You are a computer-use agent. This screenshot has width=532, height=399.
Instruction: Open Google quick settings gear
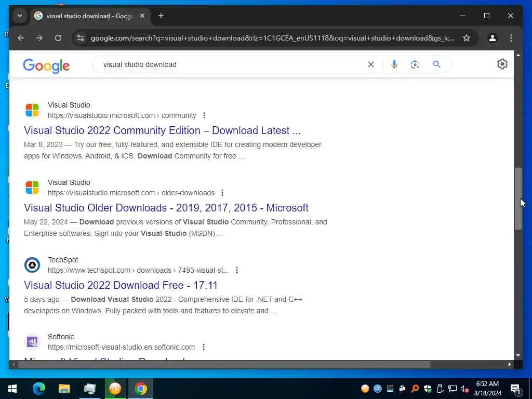(502, 64)
